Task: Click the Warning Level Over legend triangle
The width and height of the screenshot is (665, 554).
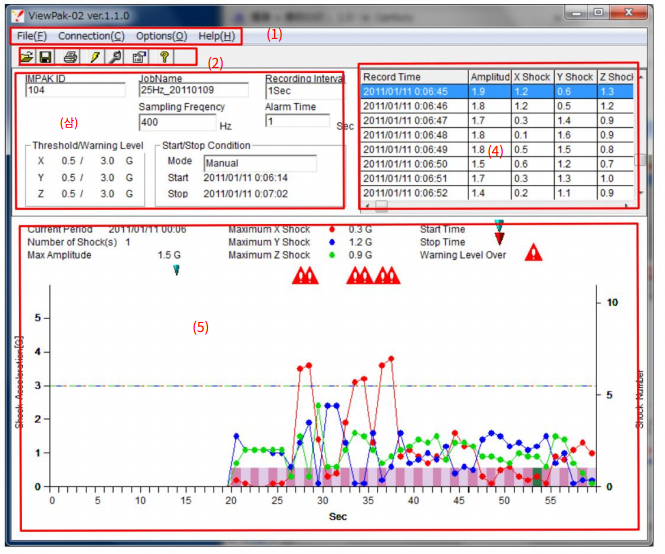Action: pyautogui.click(x=533, y=254)
